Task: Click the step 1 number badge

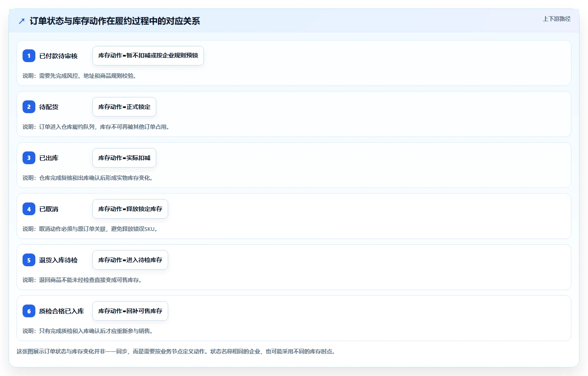Action: [x=29, y=56]
